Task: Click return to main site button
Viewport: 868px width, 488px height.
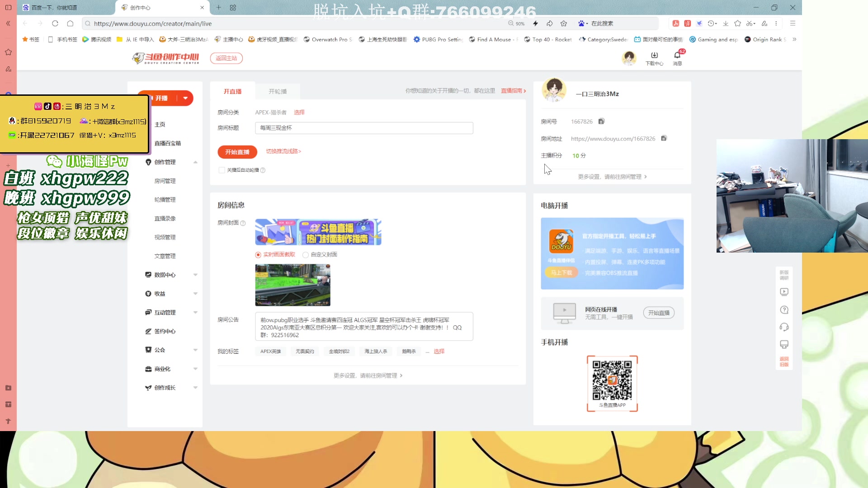Action: pos(226,58)
